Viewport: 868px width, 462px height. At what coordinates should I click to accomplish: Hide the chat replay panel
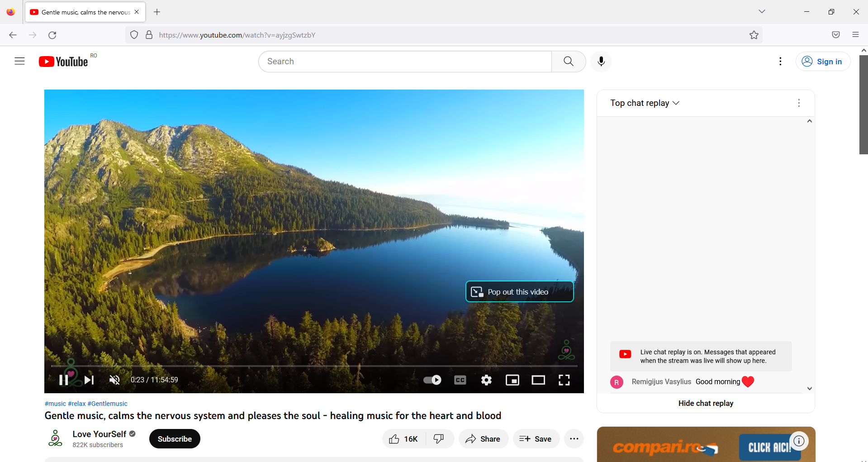pos(706,403)
